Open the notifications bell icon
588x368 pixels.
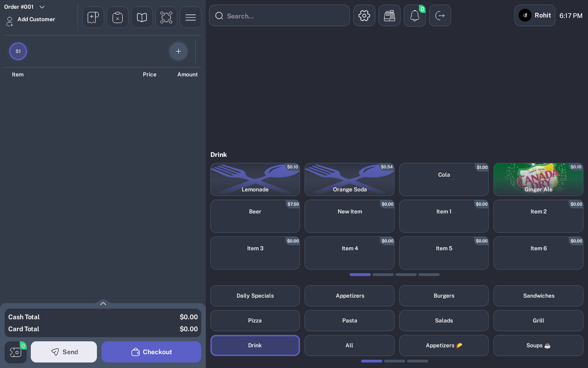(x=415, y=16)
